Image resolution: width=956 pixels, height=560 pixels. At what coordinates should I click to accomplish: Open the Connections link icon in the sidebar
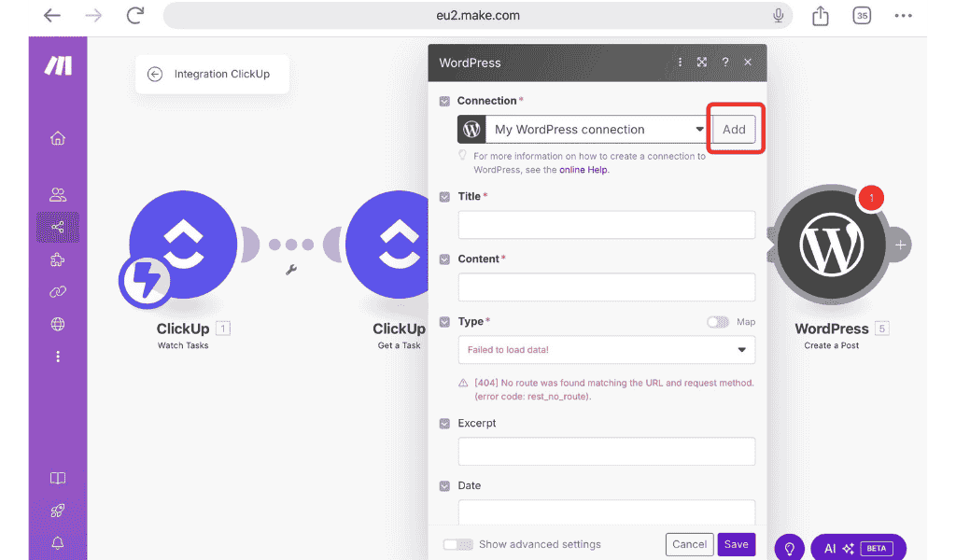[57, 292]
